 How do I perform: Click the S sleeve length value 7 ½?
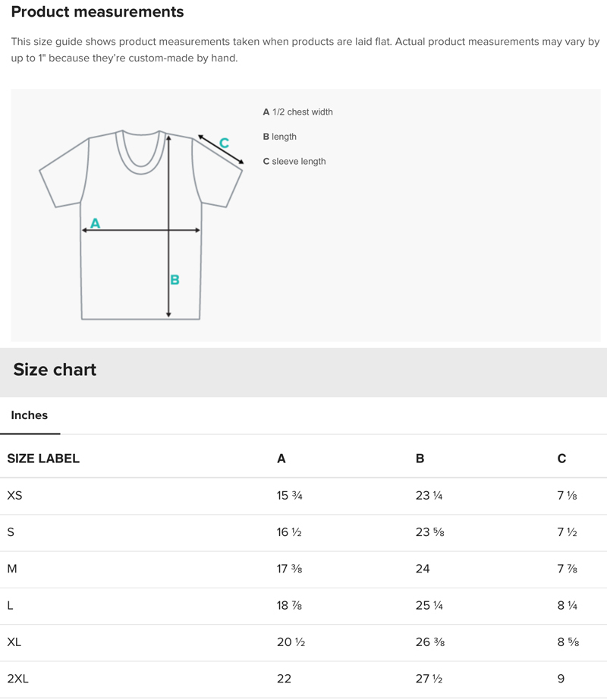pos(567,532)
